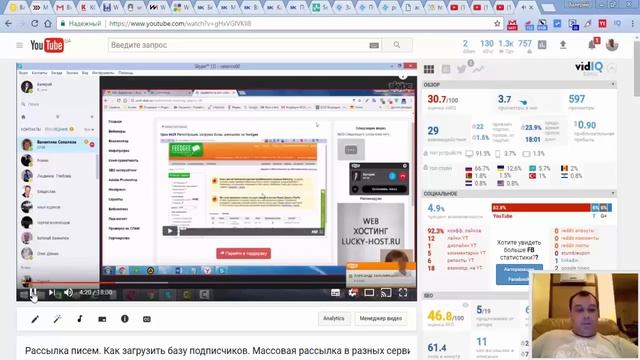
Task: Cast video to TV icon
Action: click(x=386, y=292)
